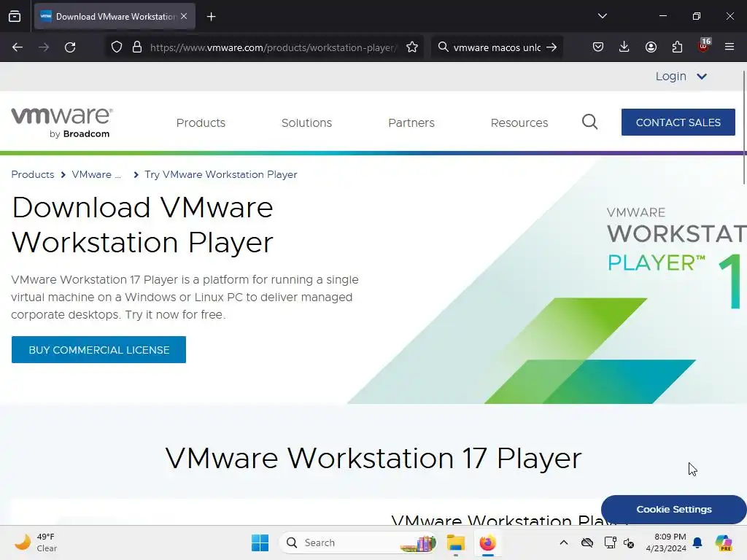Open the Downloads panel

pos(624,47)
